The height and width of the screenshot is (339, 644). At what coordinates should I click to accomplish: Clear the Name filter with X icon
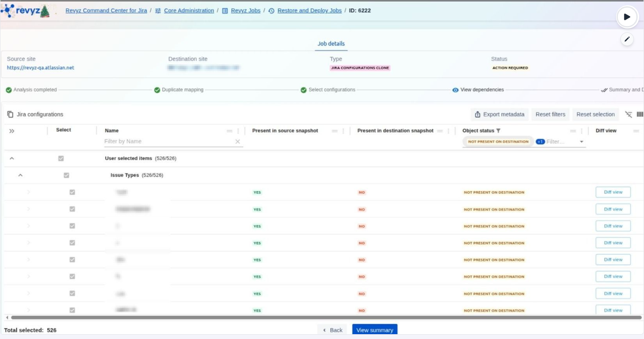tap(238, 141)
